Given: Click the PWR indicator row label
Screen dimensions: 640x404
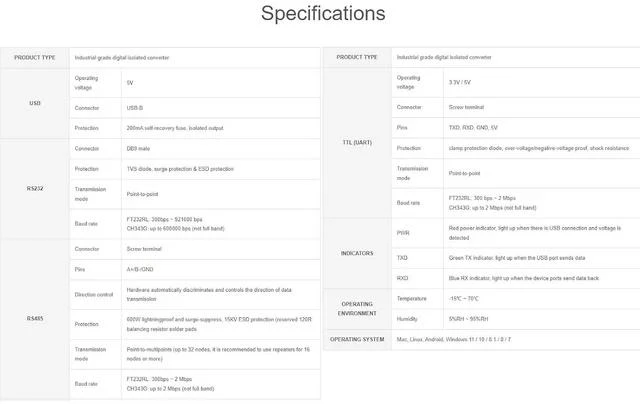Looking at the screenshot, I should [x=403, y=233].
